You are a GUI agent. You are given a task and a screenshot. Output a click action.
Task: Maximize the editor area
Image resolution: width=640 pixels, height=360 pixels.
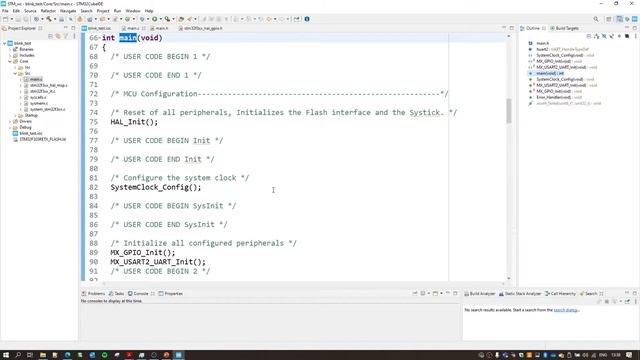(x=512, y=28)
